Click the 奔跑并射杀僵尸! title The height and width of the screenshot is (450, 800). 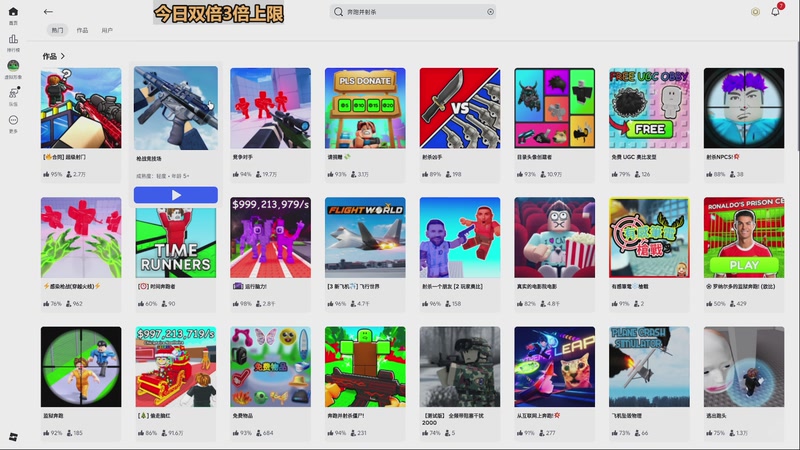click(x=346, y=416)
